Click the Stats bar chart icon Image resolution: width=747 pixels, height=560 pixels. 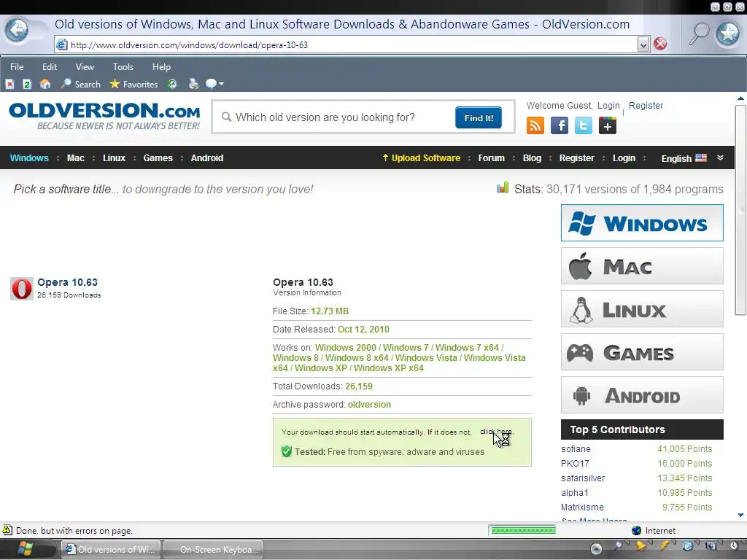[x=503, y=187]
